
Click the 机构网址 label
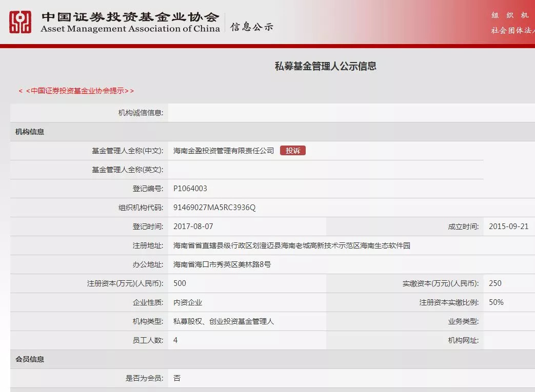point(463,340)
